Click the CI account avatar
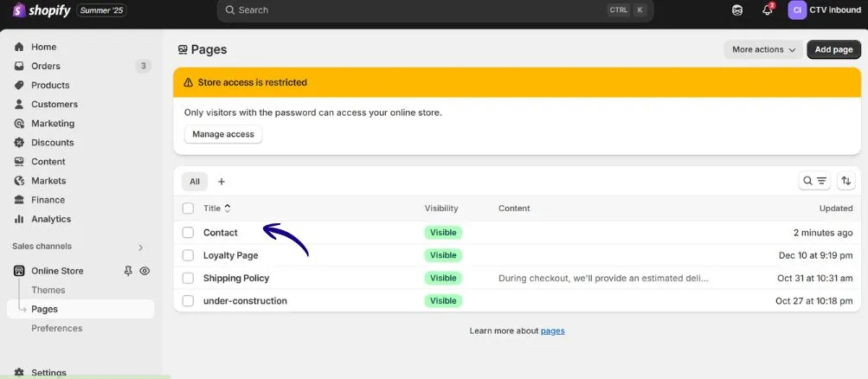The height and width of the screenshot is (379, 868). (x=797, y=10)
